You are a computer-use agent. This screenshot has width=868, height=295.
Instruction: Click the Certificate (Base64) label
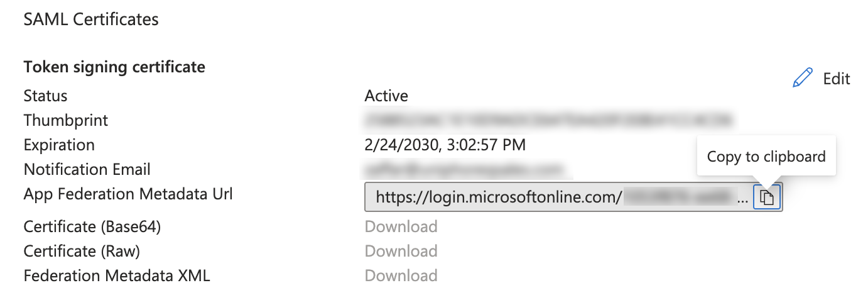click(x=92, y=226)
